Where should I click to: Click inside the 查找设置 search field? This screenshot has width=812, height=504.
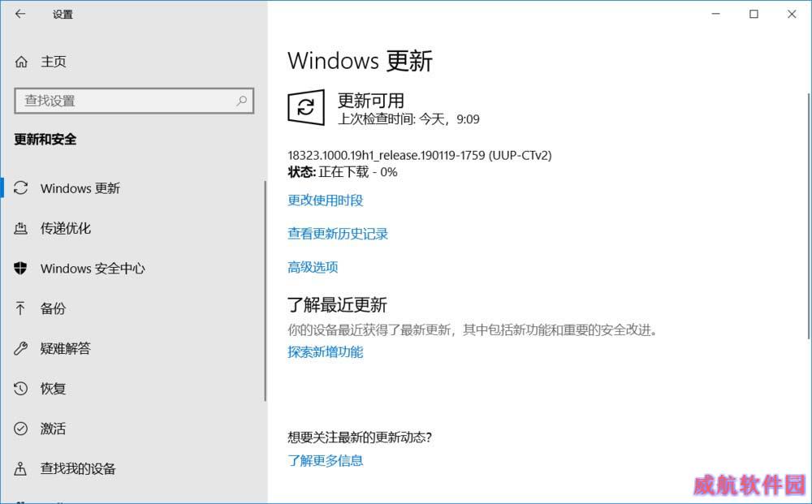[134, 101]
